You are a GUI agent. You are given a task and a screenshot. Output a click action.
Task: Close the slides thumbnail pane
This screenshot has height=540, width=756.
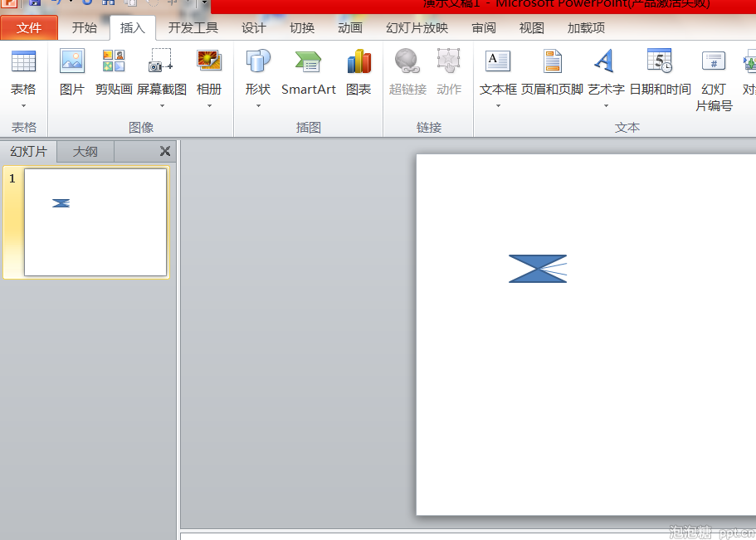click(165, 151)
